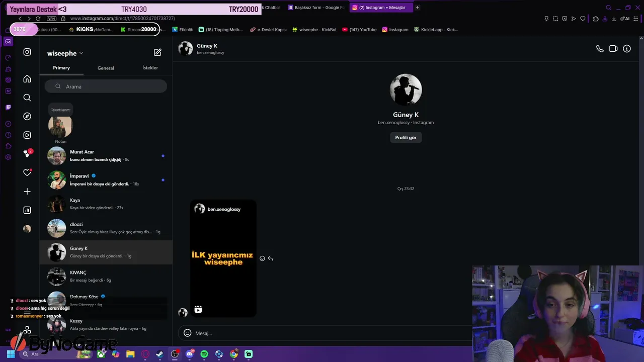Switch to the İstekler tab
This screenshot has height=362, width=644.
click(150, 68)
